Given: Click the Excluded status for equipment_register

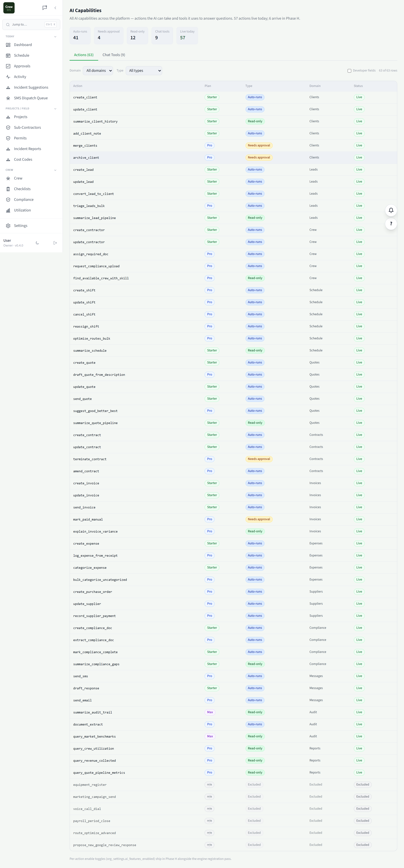Looking at the screenshot, I should click(363, 784).
